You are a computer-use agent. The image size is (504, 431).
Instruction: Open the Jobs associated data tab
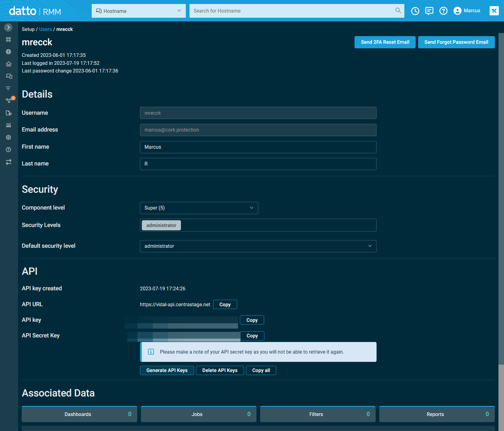point(199,414)
